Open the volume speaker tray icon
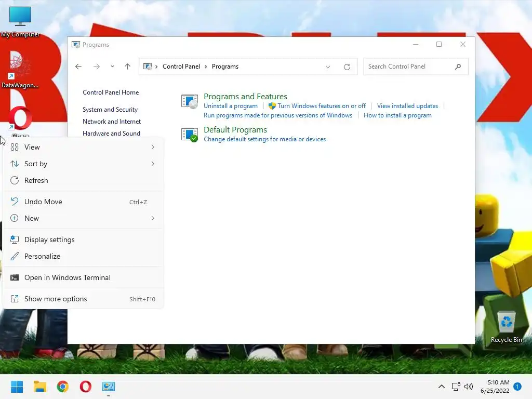 point(469,387)
